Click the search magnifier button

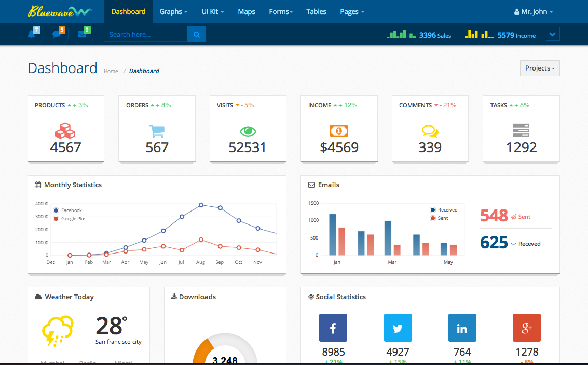click(x=196, y=34)
